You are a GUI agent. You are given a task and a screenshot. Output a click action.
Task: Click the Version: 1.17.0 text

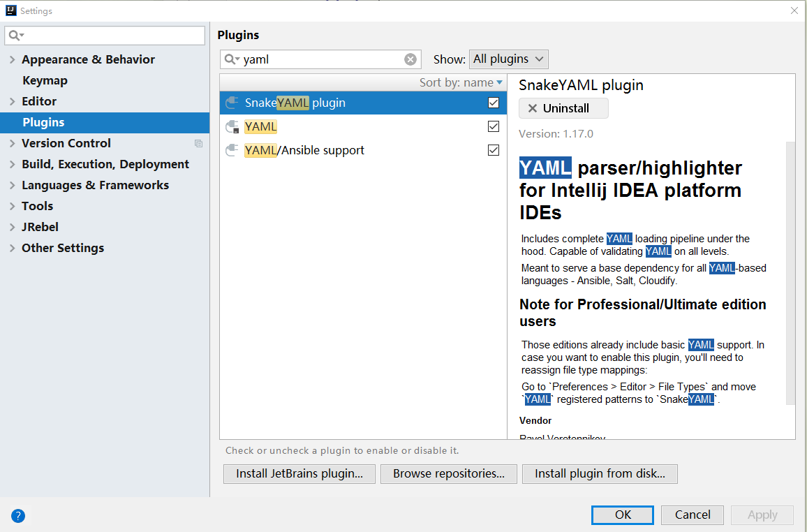click(x=556, y=134)
